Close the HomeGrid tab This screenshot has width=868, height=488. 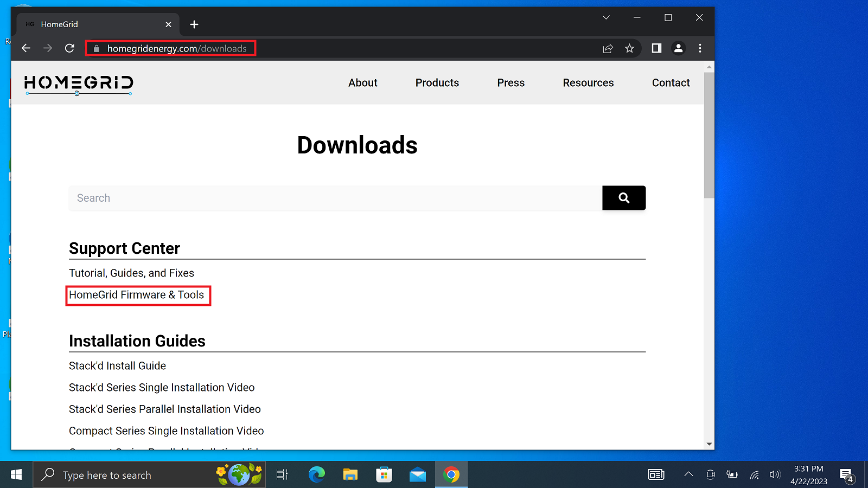tap(168, 24)
